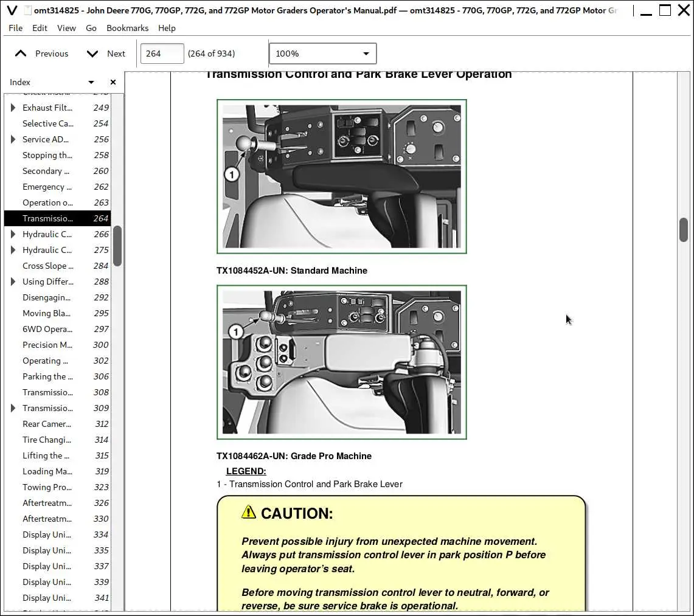The width and height of the screenshot is (694, 616).
Task: Expand the Transmissio... entry on page 309
Action: tap(13, 408)
